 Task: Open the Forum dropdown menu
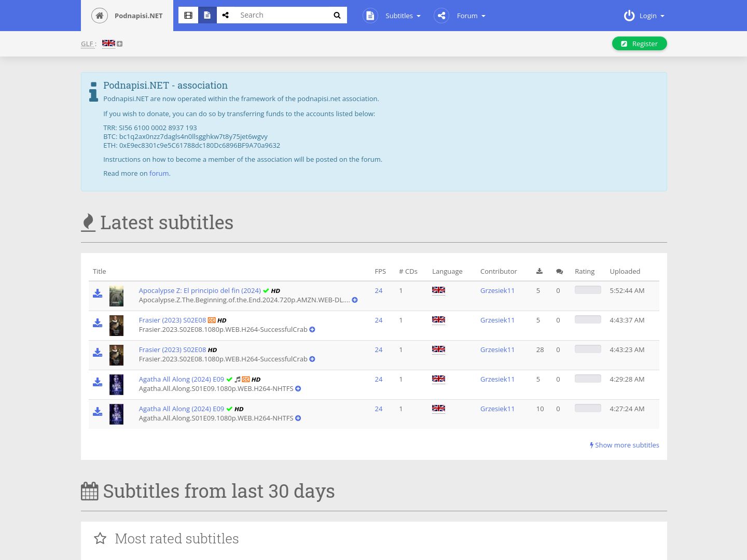[460, 16]
